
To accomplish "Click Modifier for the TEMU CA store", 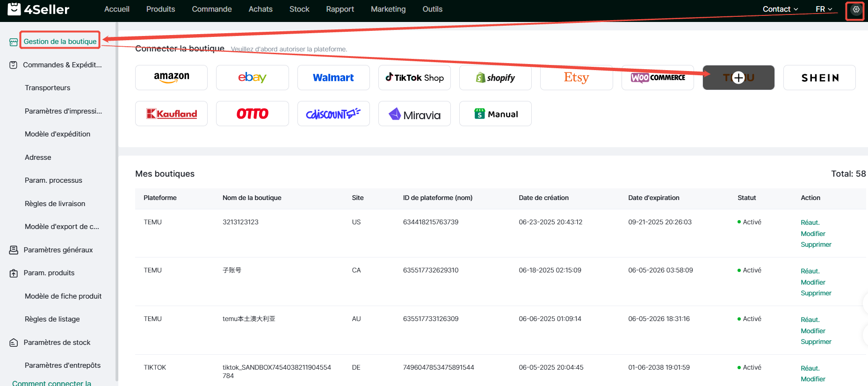I will click(813, 282).
